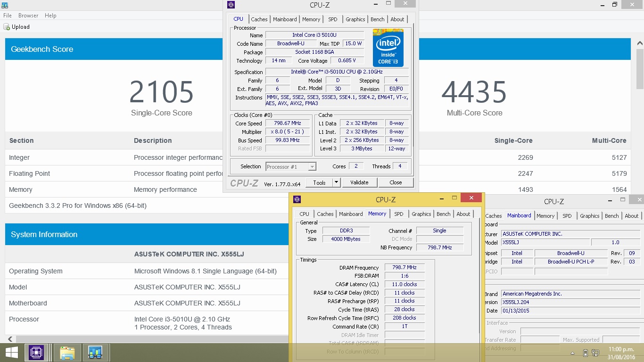Screen dimensions: 644x362
Task: Show hidden system tray icons
Action: [x=573, y=353]
